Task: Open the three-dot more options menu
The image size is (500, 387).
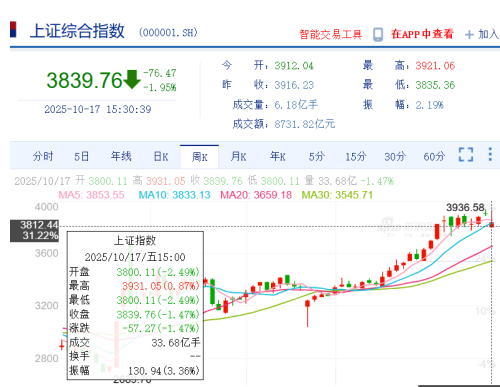Action: pyautogui.click(x=490, y=154)
